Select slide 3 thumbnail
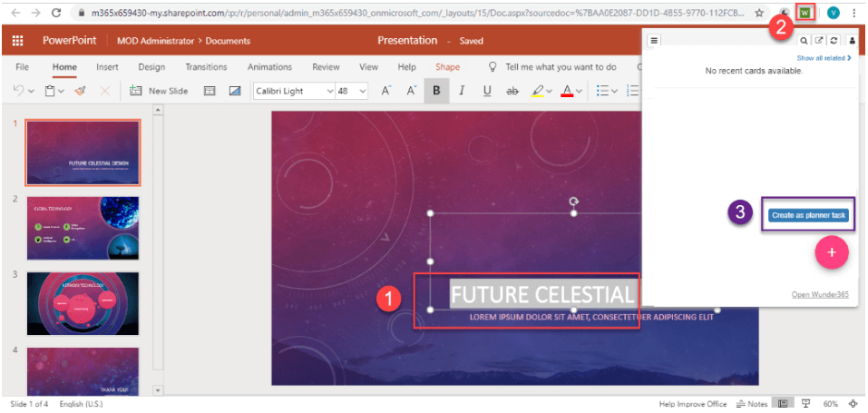 click(83, 304)
